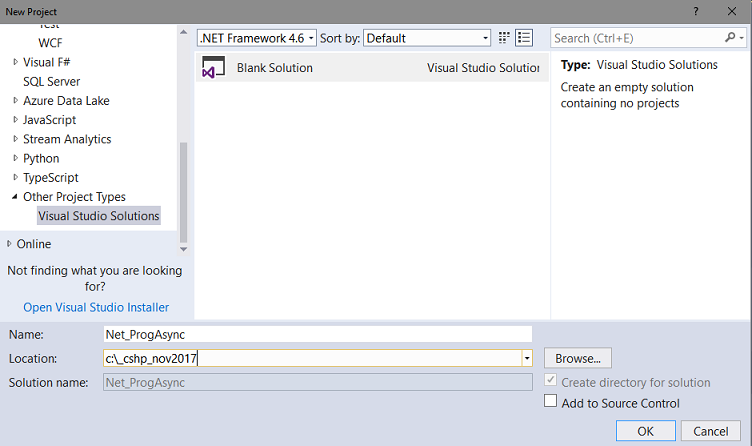Click the Cancel button
Image resolution: width=752 pixels, height=446 pixels.
click(710, 431)
